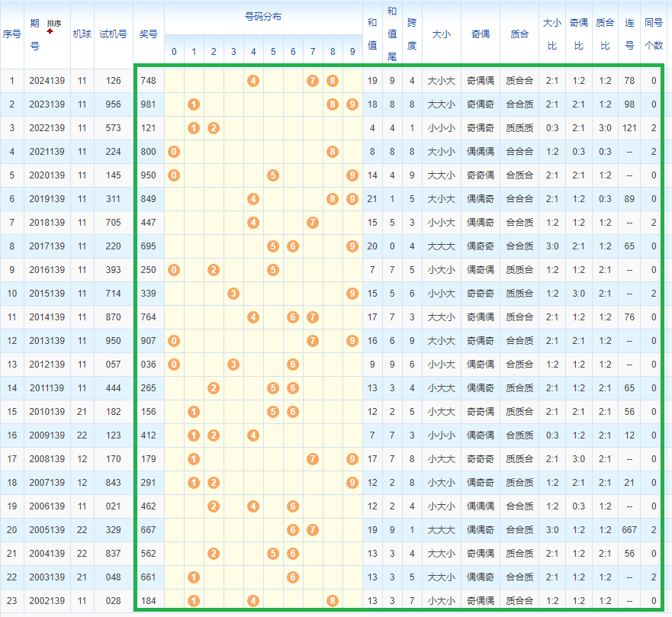Click the 号码分布 column group header
Screen dimensions: 672x617
(x=262, y=17)
